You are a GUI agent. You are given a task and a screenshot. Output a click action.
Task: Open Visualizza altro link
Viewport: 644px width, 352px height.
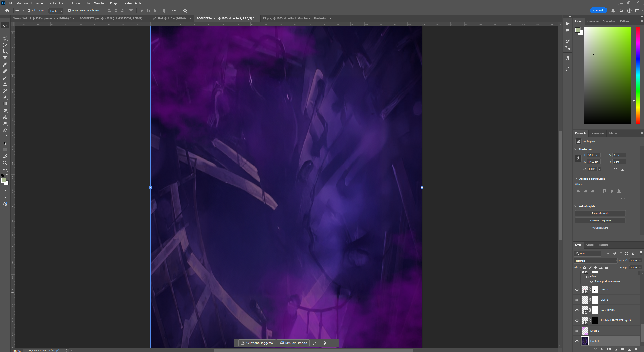coord(600,228)
